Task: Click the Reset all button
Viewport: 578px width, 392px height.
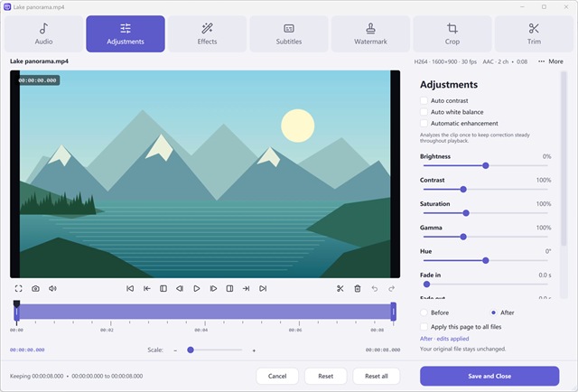Action: coord(377,376)
